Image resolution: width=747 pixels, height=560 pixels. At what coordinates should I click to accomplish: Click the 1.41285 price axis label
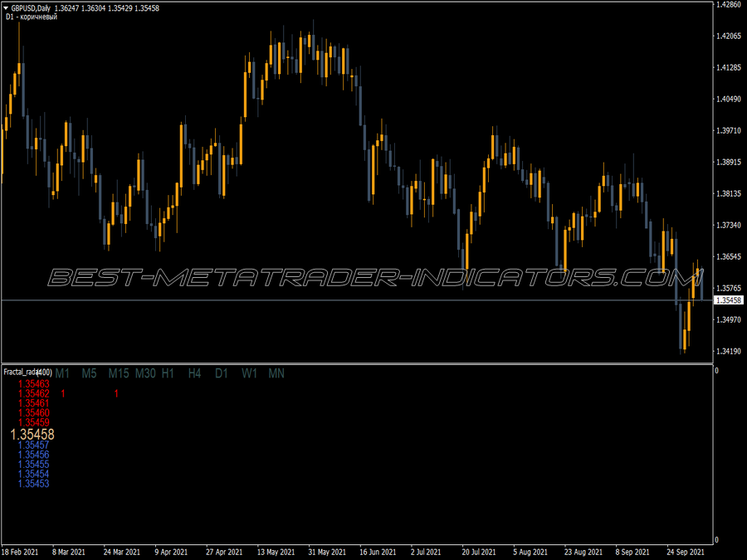pos(729,68)
